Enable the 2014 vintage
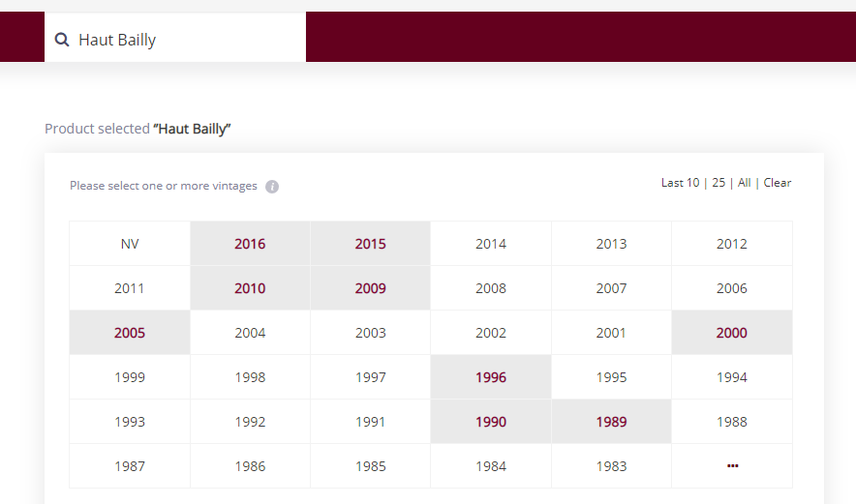Viewport: 856px width, 504px height. 491,244
